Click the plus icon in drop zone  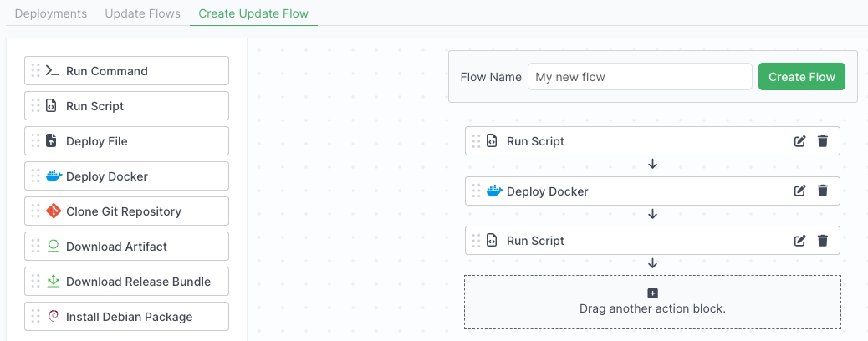653,293
